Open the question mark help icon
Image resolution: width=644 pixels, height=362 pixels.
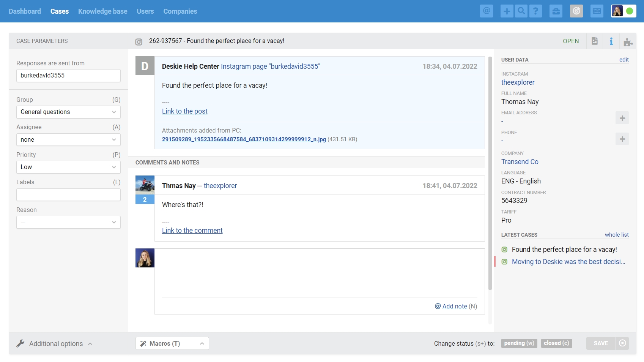pyautogui.click(x=535, y=11)
